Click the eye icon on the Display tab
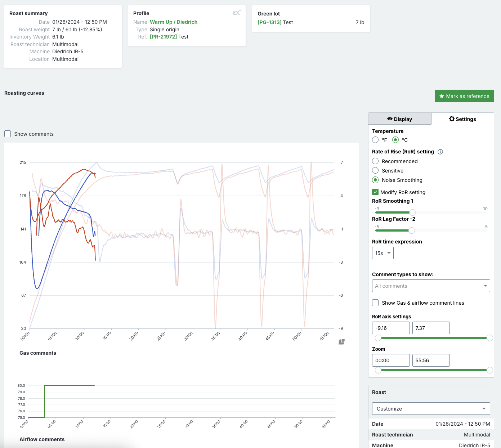The image size is (501, 448). pyautogui.click(x=390, y=119)
